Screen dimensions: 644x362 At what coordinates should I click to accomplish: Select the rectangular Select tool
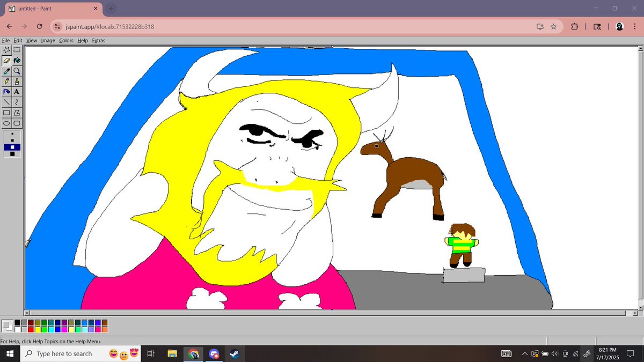pyautogui.click(x=17, y=50)
